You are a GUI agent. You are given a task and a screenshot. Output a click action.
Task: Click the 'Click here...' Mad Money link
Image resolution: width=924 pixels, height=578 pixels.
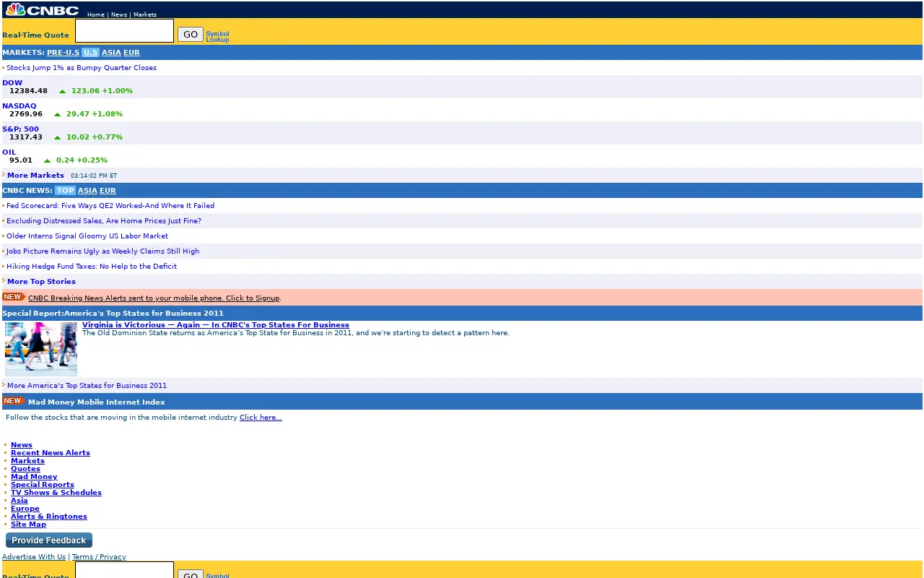pos(261,418)
